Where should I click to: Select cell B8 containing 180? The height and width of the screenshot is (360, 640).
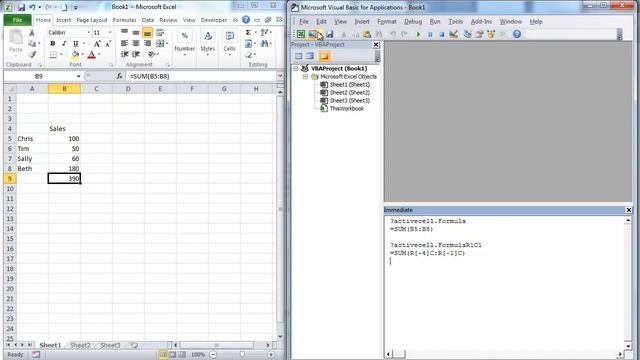(64, 169)
